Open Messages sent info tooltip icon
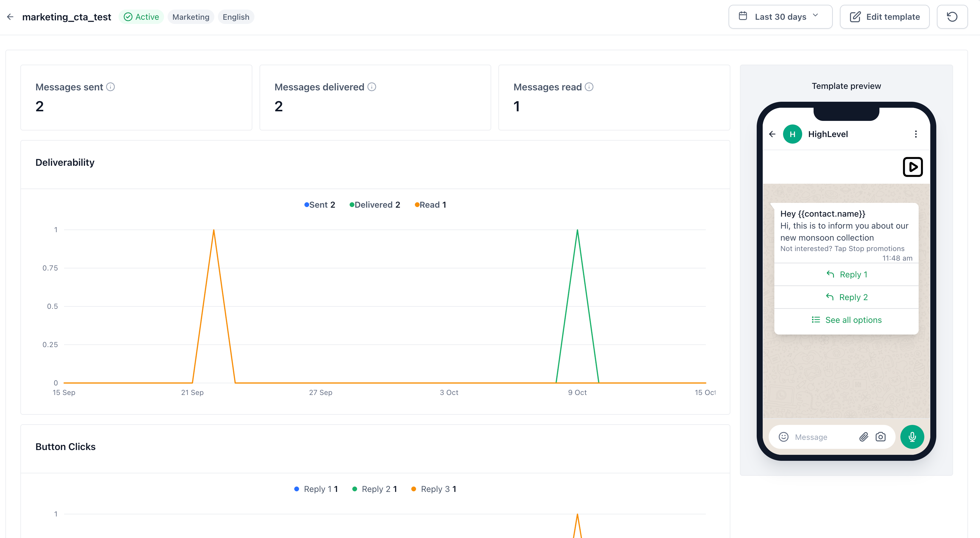 (110, 87)
